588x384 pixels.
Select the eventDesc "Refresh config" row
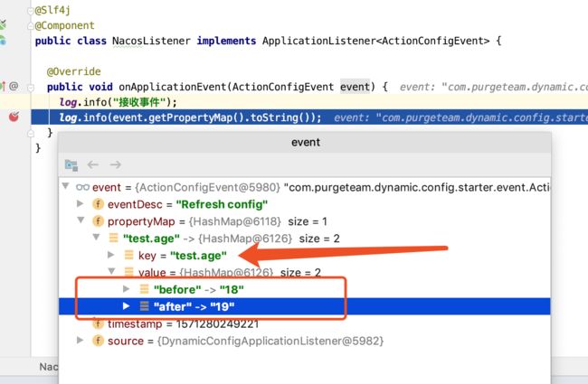pos(305,204)
